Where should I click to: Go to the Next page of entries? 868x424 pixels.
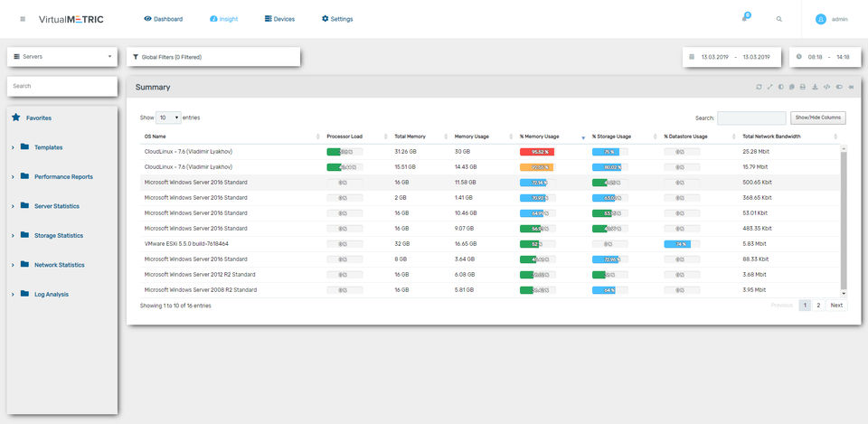point(836,305)
